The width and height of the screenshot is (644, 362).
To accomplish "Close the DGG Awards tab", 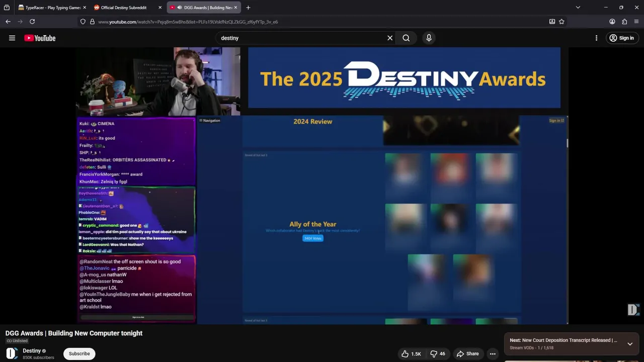I will 235,8.
